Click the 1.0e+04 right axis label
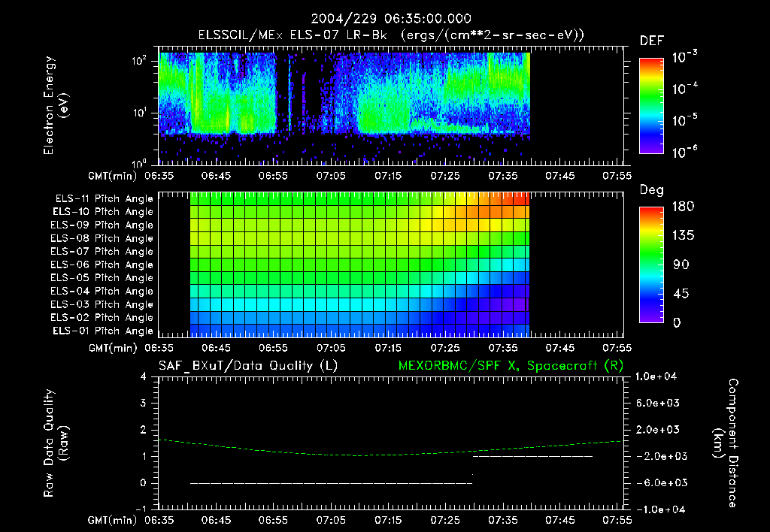The width and height of the screenshot is (770, 532). 656,377
